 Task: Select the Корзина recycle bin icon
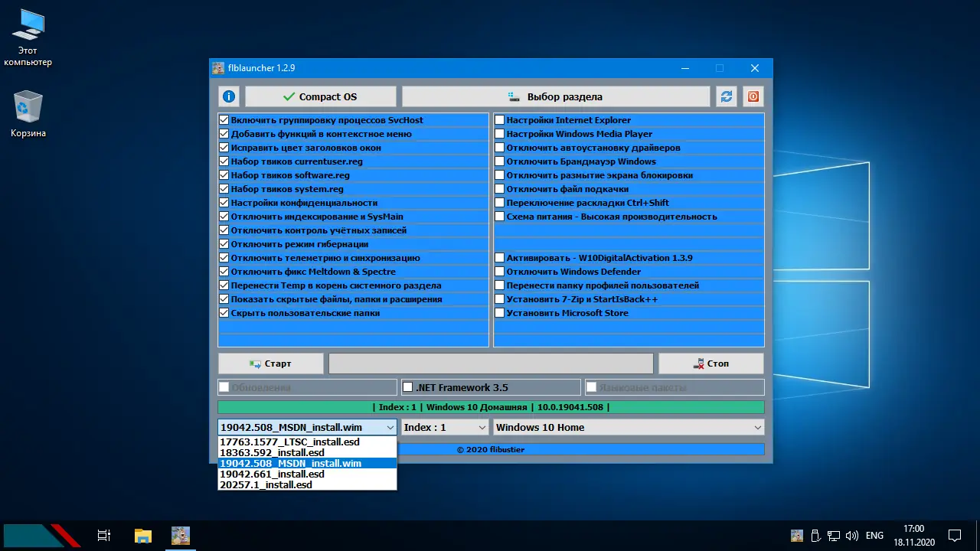[28, 115]
